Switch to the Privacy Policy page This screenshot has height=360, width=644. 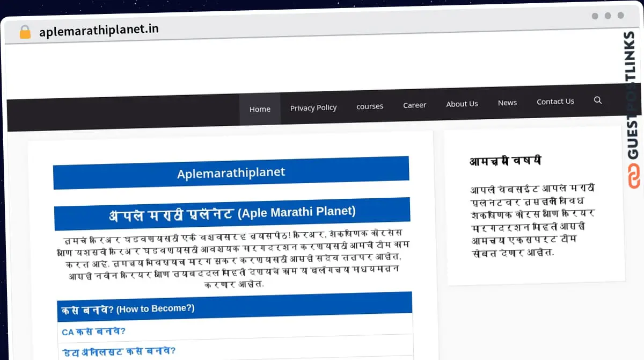point(313,107)
